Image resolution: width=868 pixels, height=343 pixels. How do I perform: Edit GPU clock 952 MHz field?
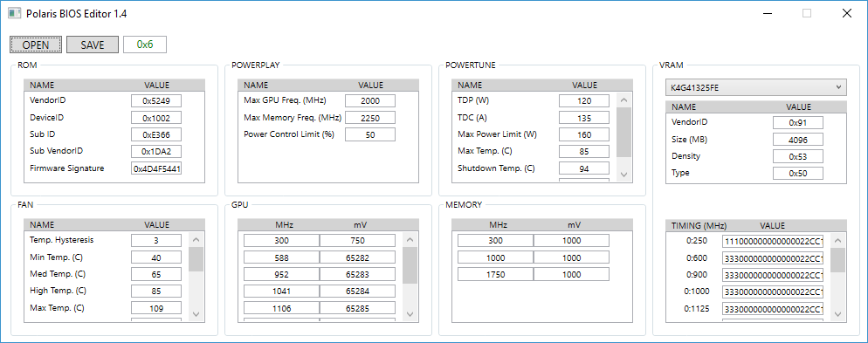tap(281, 274)
